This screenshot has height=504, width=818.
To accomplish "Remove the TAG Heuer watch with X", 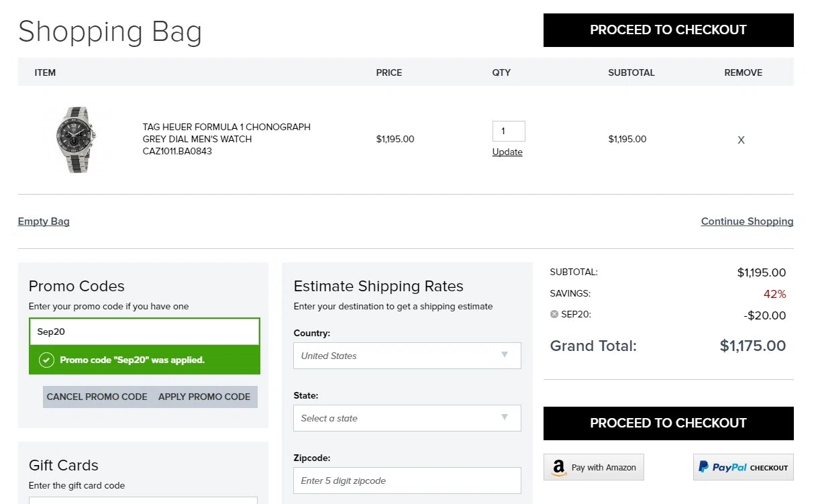I will [x=741, y=140].
